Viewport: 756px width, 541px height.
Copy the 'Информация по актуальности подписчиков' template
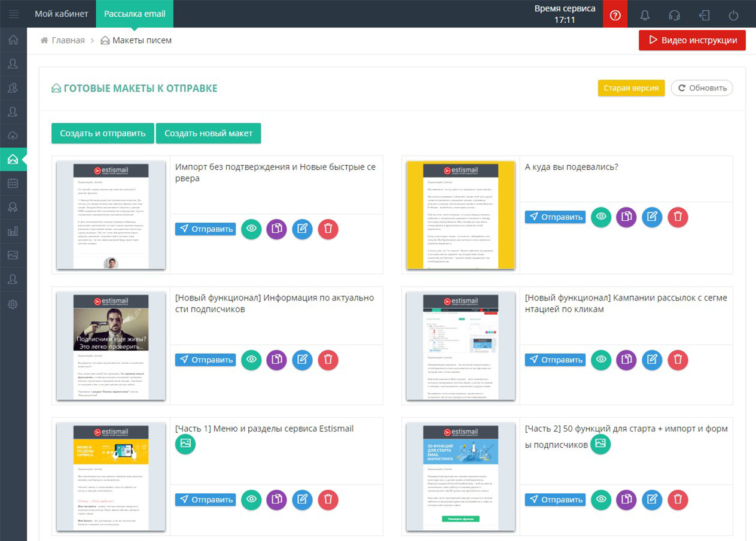pyautogui.click(x=276, y=360)
